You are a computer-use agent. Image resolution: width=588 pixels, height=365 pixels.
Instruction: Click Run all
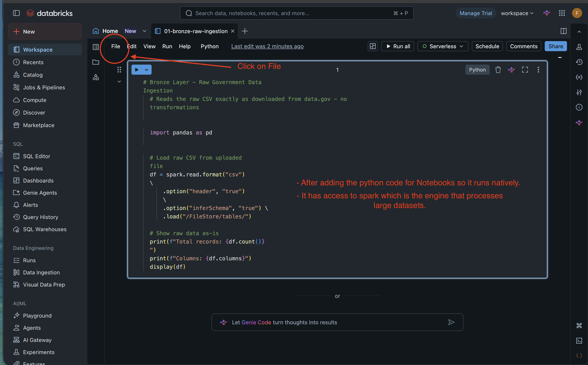point(398,46)
